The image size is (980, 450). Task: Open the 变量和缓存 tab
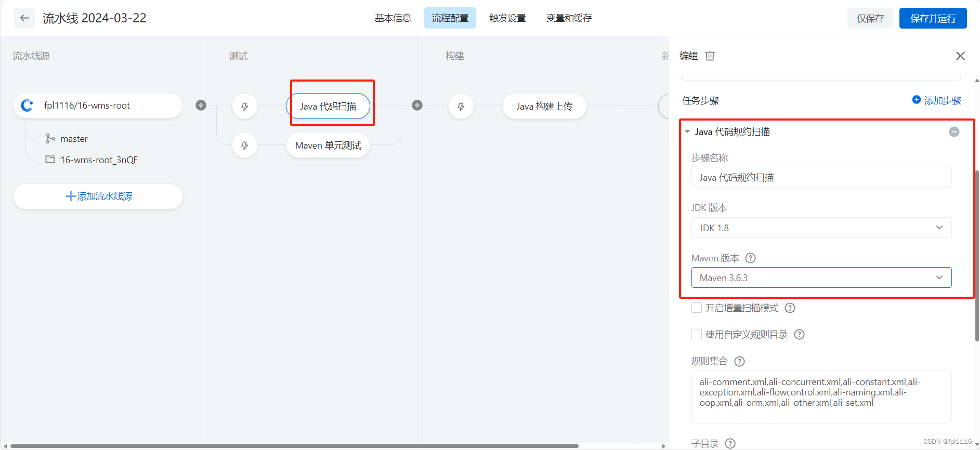pos(569,18)
